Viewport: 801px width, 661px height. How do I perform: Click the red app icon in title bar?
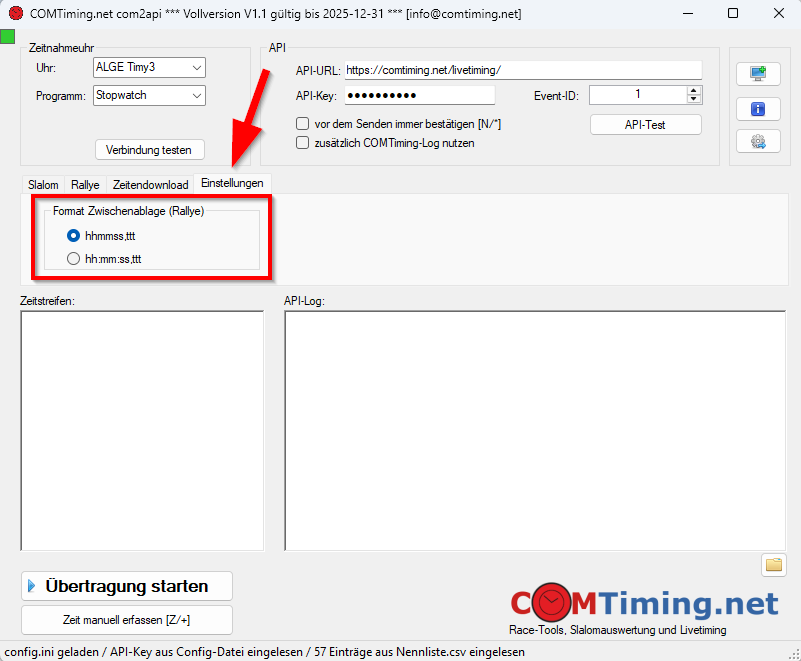click(x=15, y=13)
